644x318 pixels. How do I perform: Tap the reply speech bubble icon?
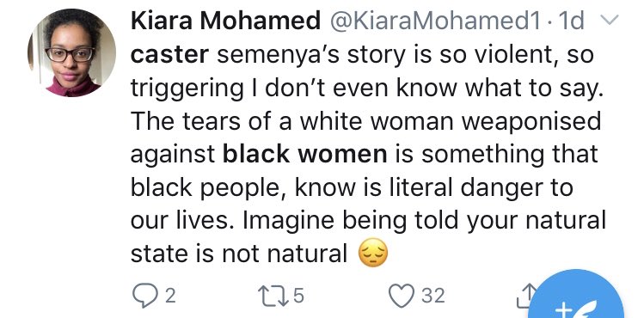click(x=145, y=296)
